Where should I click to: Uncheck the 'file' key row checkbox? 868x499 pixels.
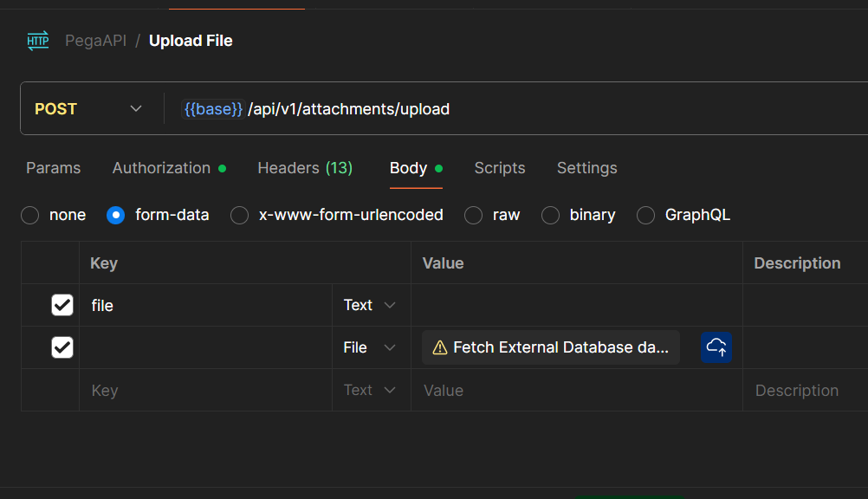62,305
